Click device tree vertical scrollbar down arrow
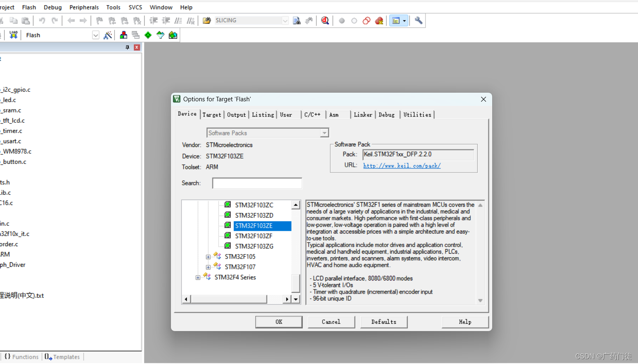 pyautogui.click(x=296, y=299)
